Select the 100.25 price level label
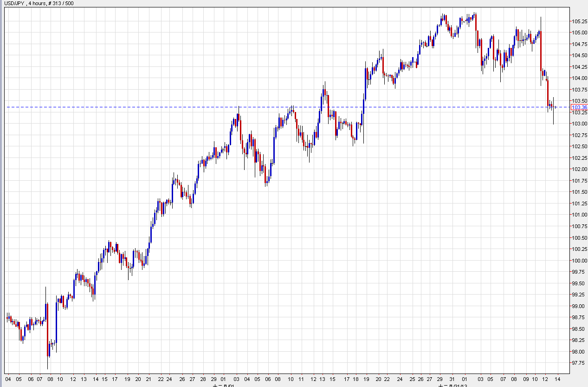This screenshot has height=387, width=588. click(579, 249)
